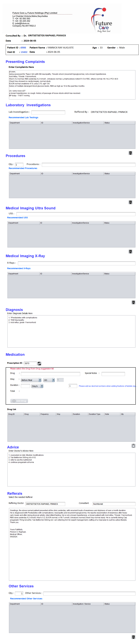Open Visit ID 13402 link

[24, 52]
